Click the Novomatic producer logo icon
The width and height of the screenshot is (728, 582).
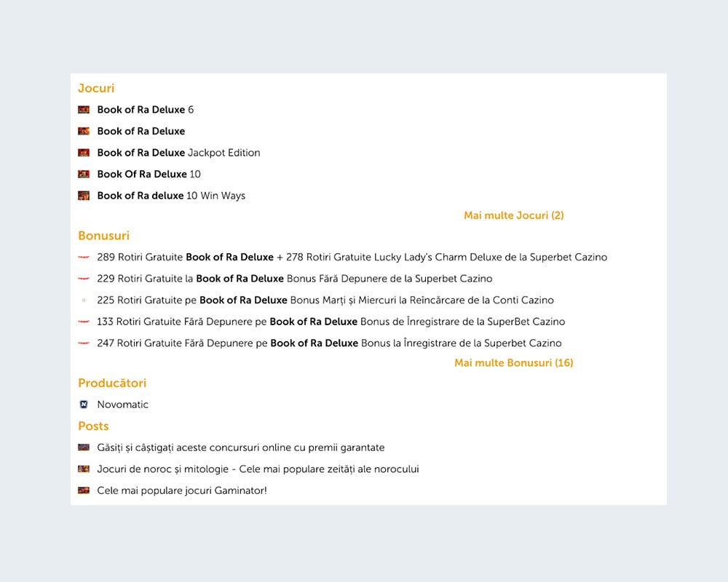(x=84, y=404)
